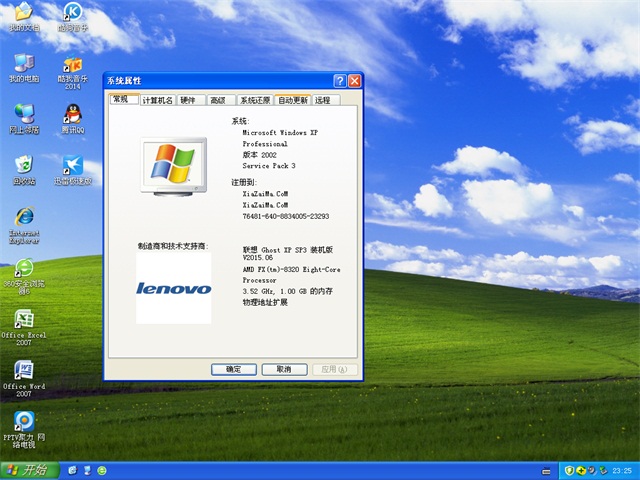The image size is (640, 480).
Task: Launch Office Excel 2007 icon
Action: [x=23, y=320]
